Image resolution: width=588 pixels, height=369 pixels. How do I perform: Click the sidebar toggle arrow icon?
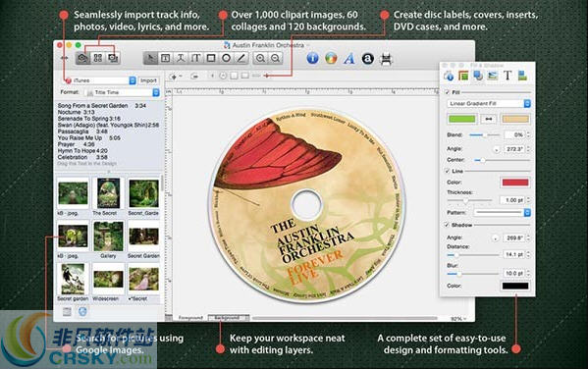click(x=65, y=58)
